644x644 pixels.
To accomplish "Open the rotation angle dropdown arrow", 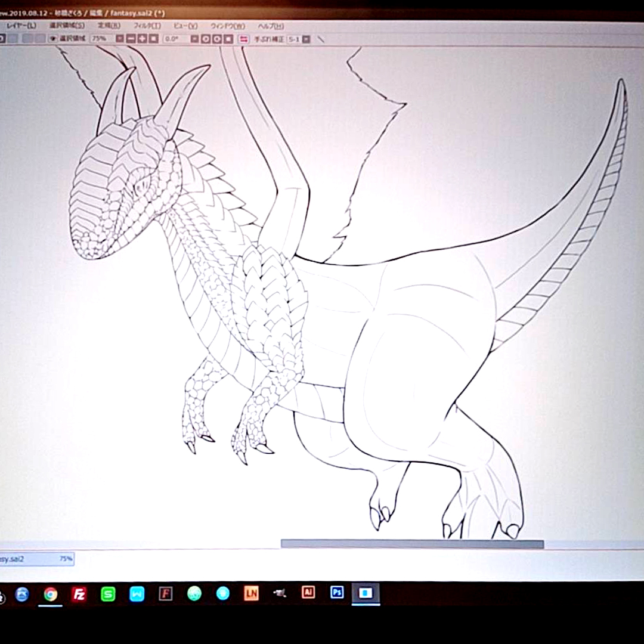I will click(194, 39).
